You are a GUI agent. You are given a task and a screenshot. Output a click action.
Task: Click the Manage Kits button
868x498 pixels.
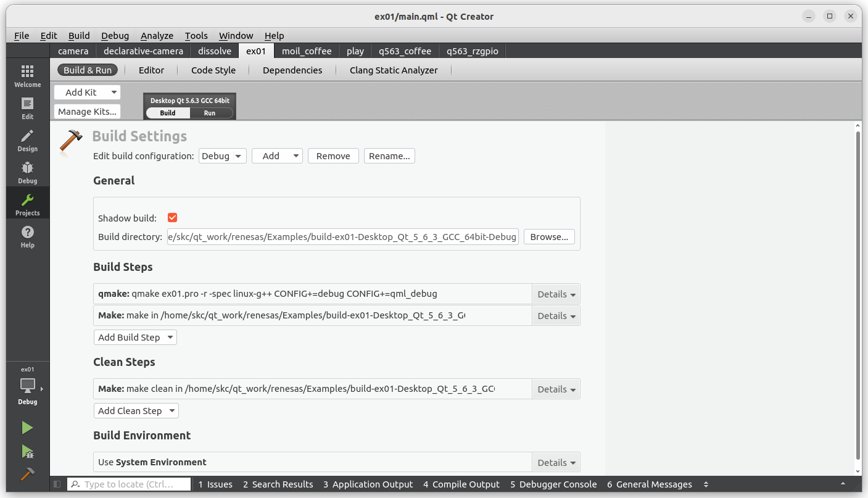pyautogui.click(x=86, y=111)
